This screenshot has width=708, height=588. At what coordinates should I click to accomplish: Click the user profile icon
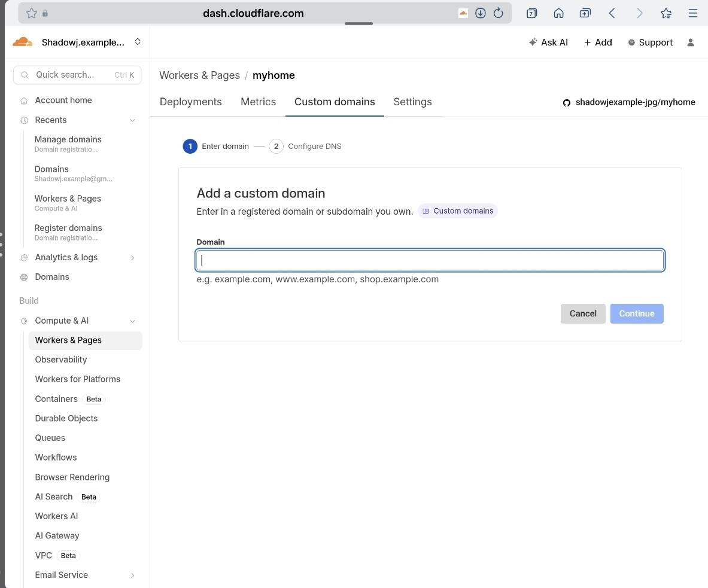[691, 42]
